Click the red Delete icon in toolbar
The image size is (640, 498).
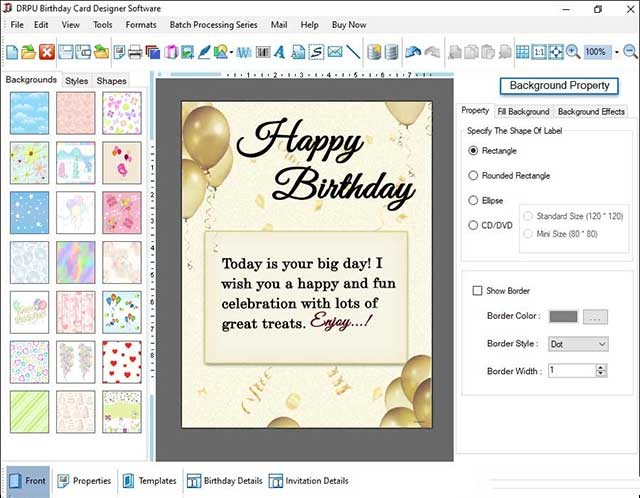(x=45, y=51)
